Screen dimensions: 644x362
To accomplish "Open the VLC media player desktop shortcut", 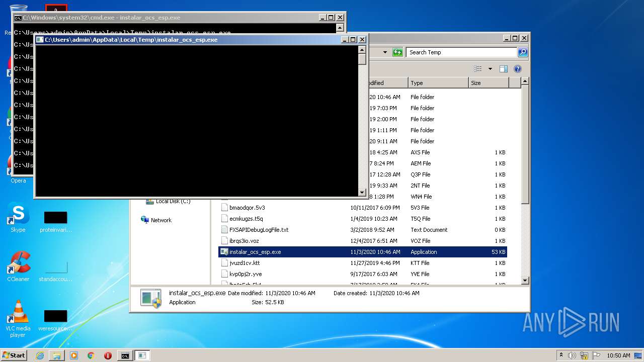I will click(x=18, y=319).
